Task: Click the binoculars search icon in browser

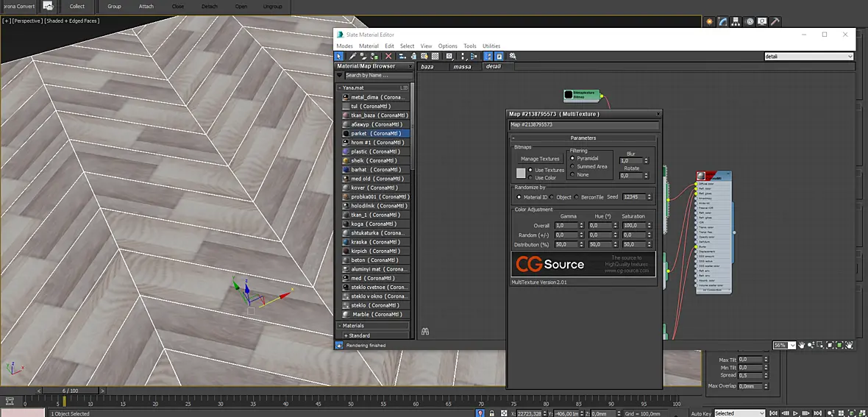Action: click(x=425, y=331)
